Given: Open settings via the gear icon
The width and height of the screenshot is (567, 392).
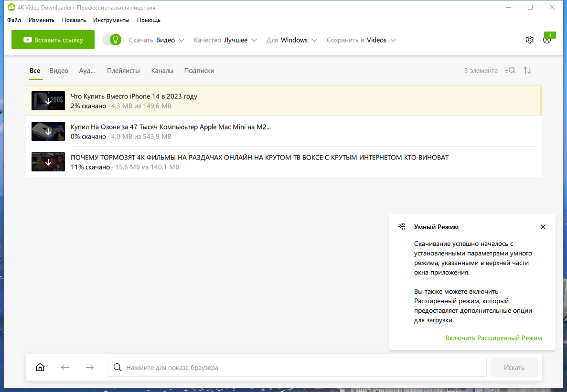Looking at the screenshot, I should [x=529, y=40].
